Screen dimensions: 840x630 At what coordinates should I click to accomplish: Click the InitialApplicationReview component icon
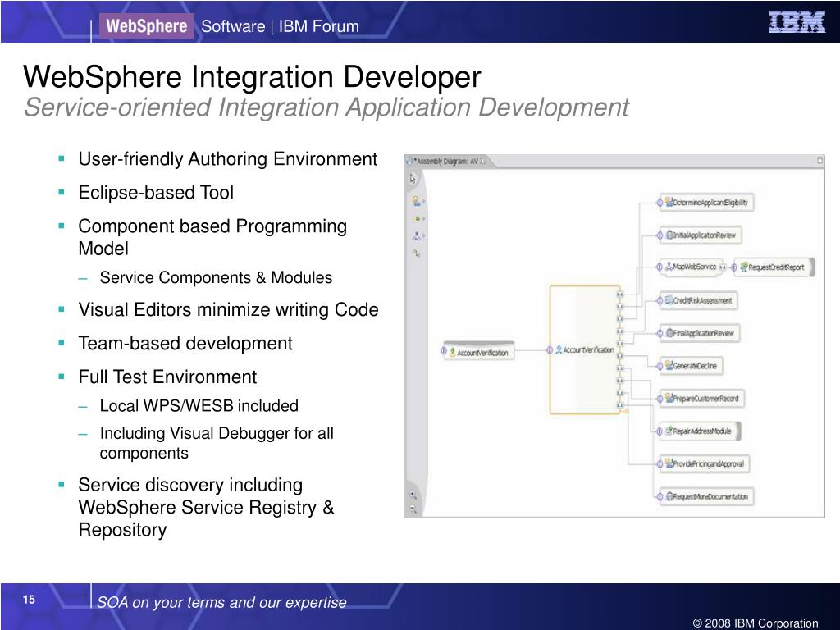[x=669, y=235]
